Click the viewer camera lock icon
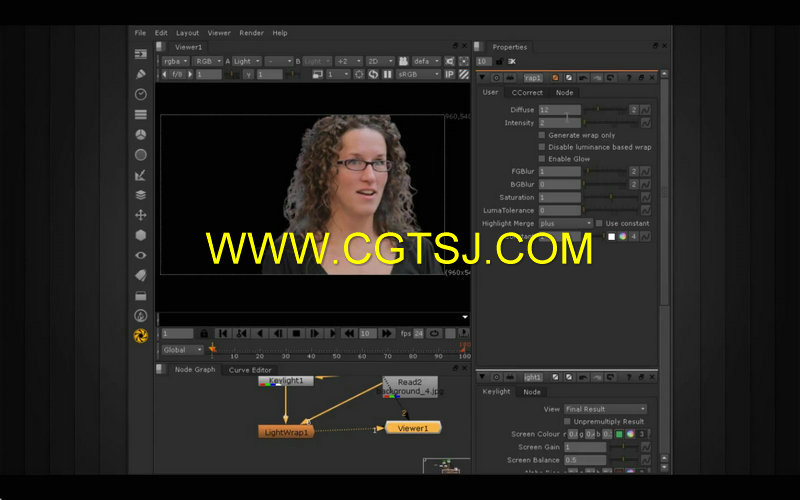The image size is (800, 500). 403,61
